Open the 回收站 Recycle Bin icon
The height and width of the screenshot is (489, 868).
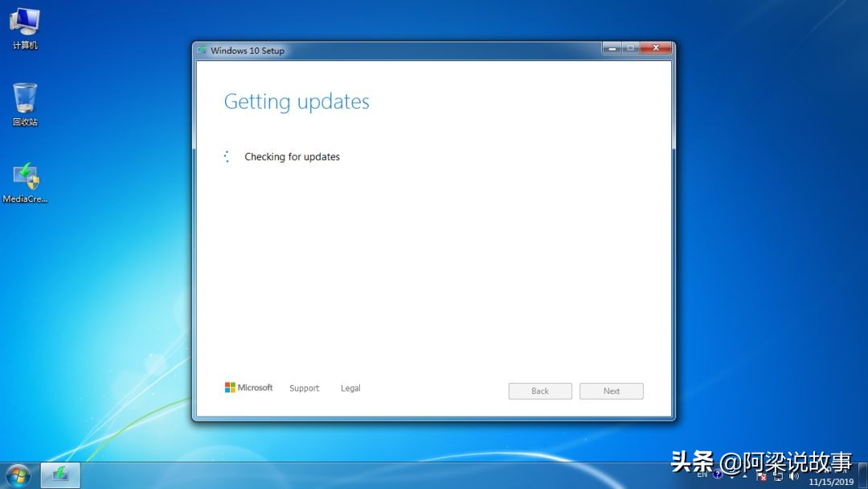point(25,98)
